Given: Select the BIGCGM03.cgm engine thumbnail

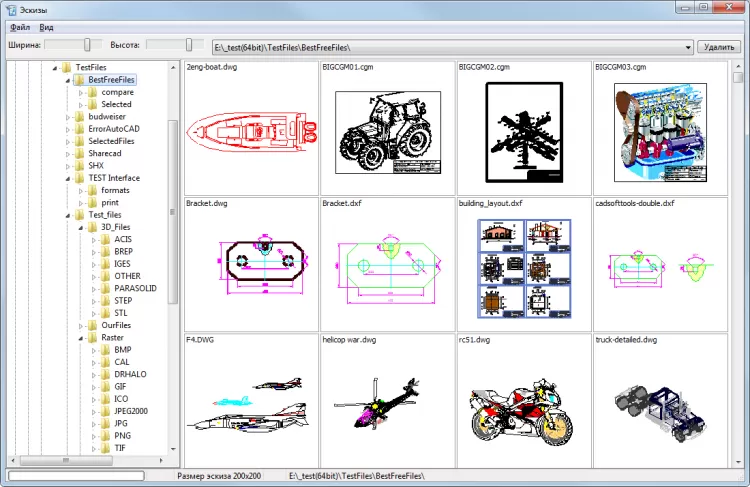Looking at the screenshot, I should coord(658,134).
